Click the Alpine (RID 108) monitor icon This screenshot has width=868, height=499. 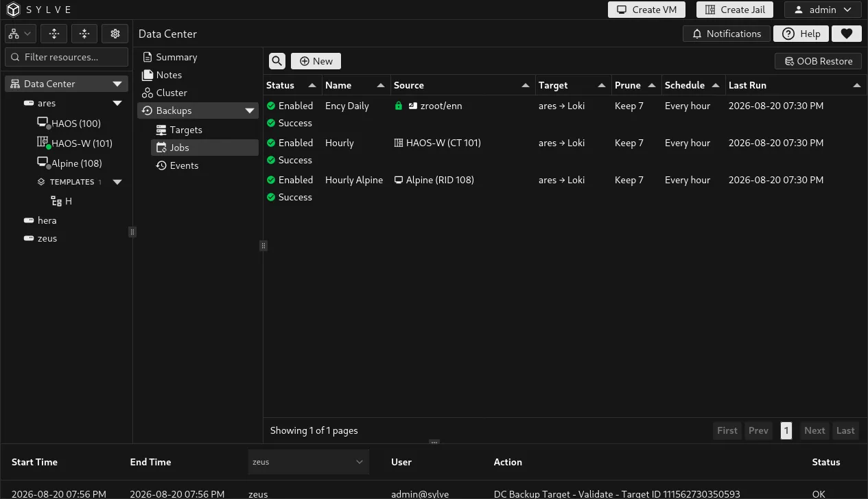click(399, 180)
